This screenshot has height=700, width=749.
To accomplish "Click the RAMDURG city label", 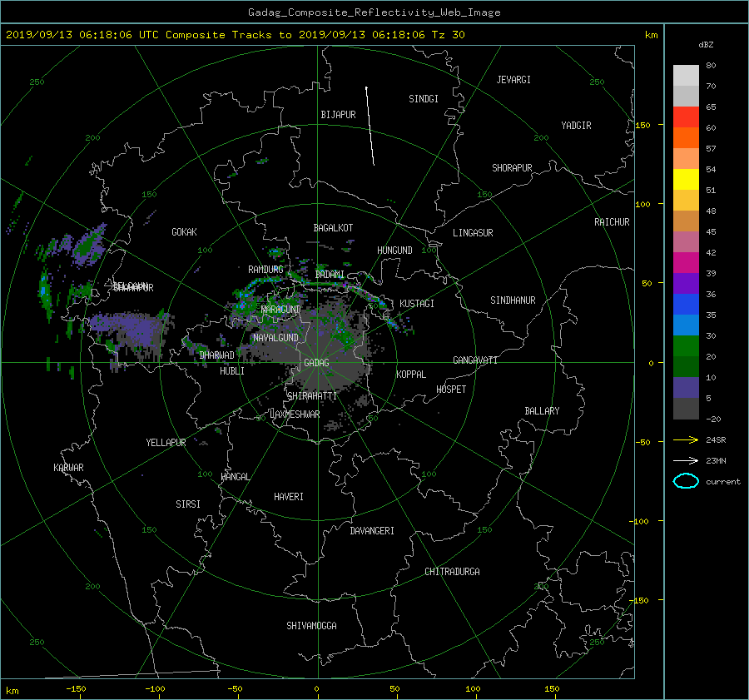I will 265,270.
